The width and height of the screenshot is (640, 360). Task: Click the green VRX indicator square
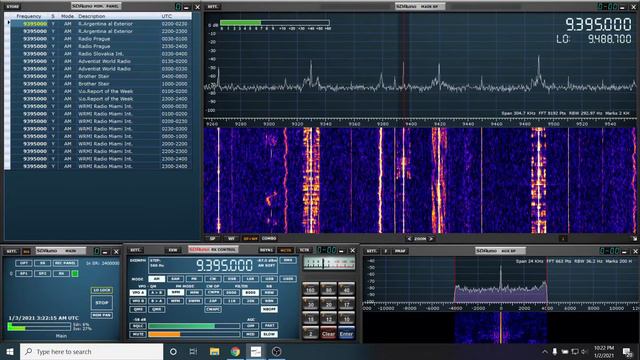click(x=75, y=273)
